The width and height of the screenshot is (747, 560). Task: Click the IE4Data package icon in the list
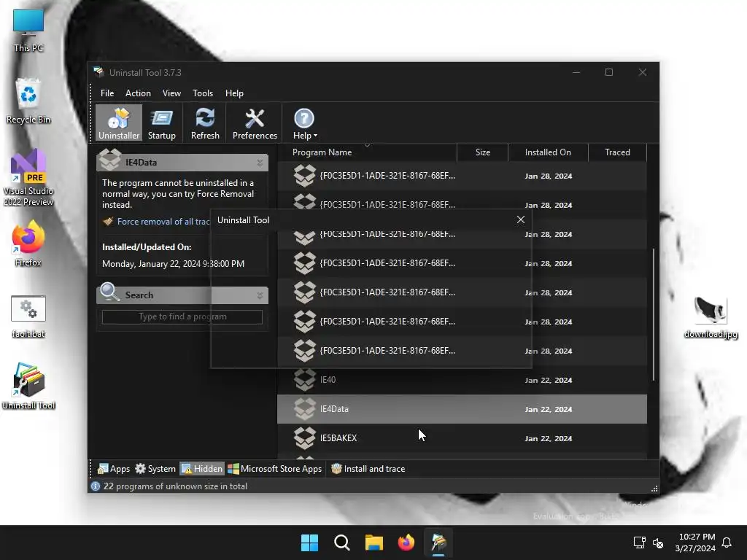pyautogui.click(x=304, y=409)
